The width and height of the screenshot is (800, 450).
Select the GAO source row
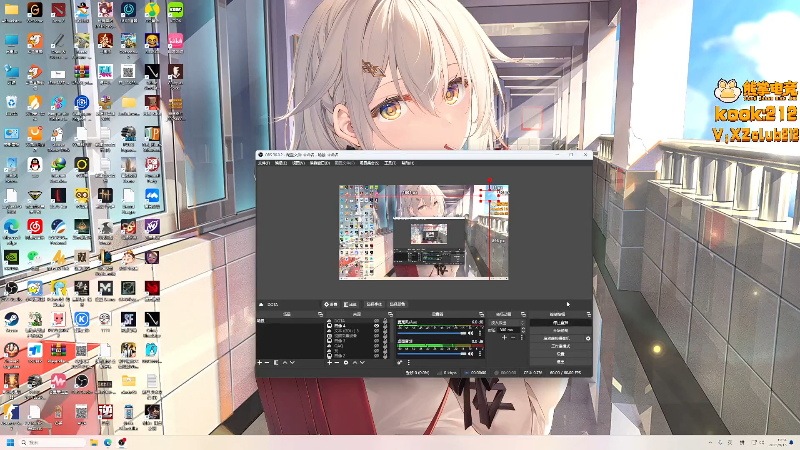[x=357, y=346]
